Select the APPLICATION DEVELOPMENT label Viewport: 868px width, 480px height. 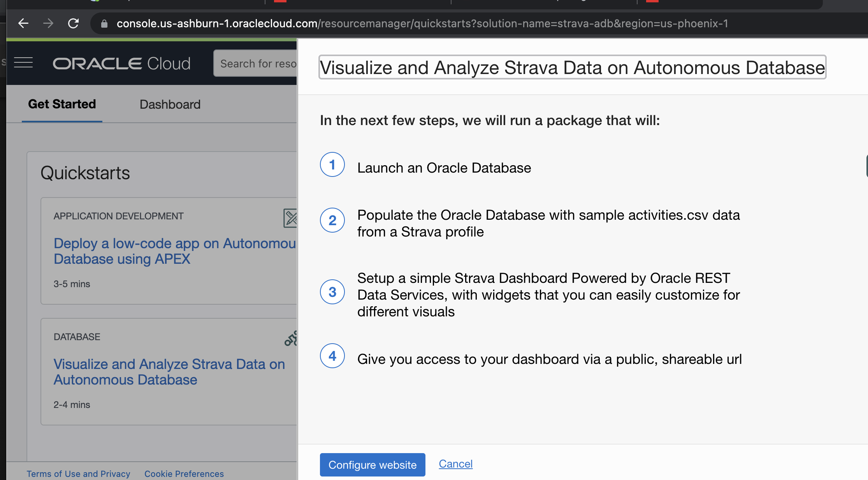coord(118,216)
